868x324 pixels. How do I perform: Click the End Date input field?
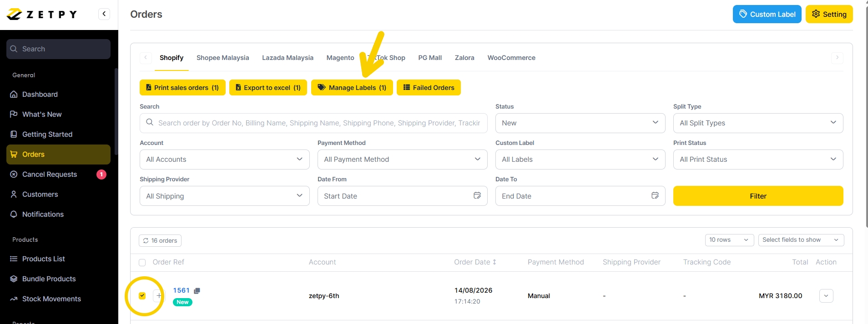point(580,196)
